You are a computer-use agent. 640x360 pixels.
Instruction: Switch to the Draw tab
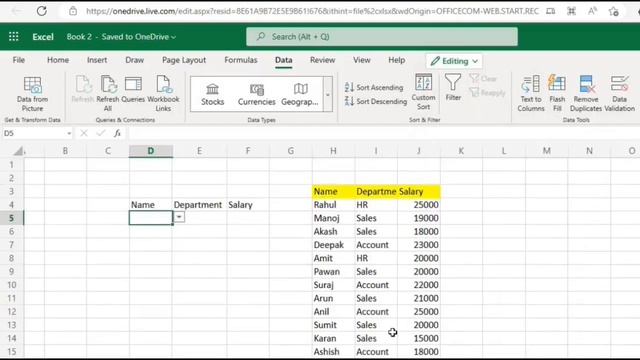pos(134,60)
